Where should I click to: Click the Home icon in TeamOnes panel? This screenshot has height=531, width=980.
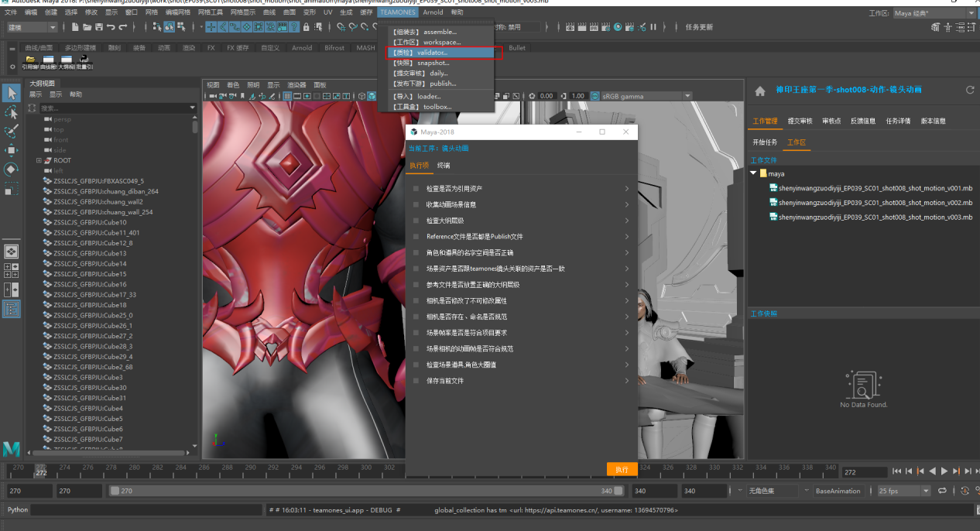[x=760, y=91]
